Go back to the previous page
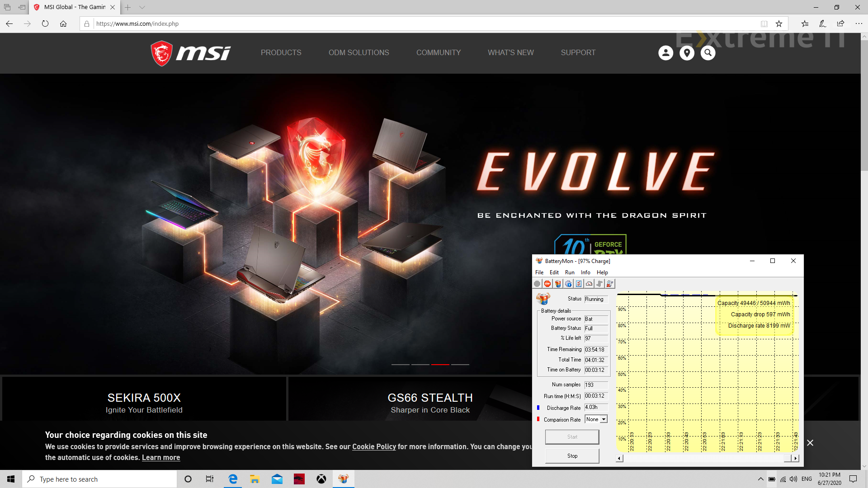 9,23
